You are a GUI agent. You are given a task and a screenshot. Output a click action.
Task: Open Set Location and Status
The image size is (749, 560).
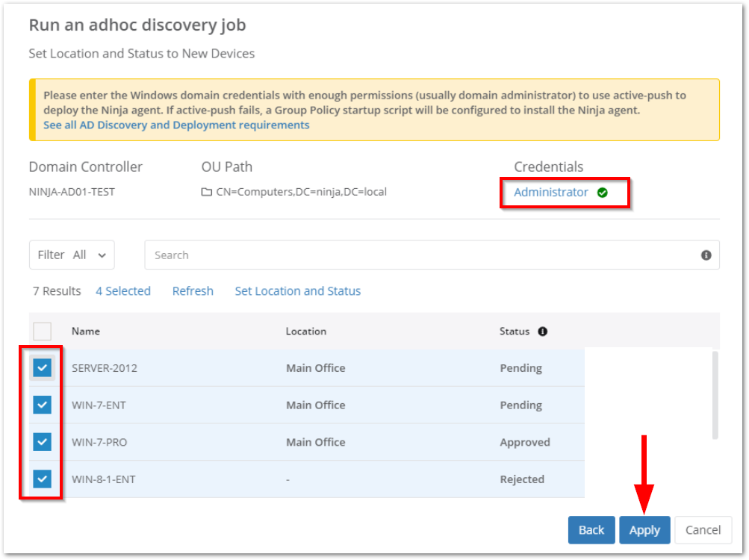(x=297, y=291)
